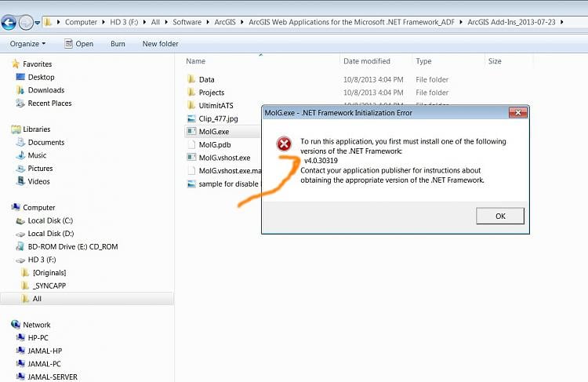This screenshot has width=588, height=382.
Task: Click the Back navigation arrow button
Action: pos(9,23)
